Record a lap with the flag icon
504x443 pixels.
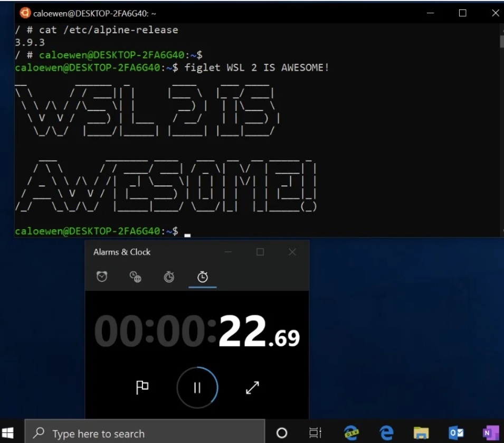pyautogui.click(x=142, y=388)
